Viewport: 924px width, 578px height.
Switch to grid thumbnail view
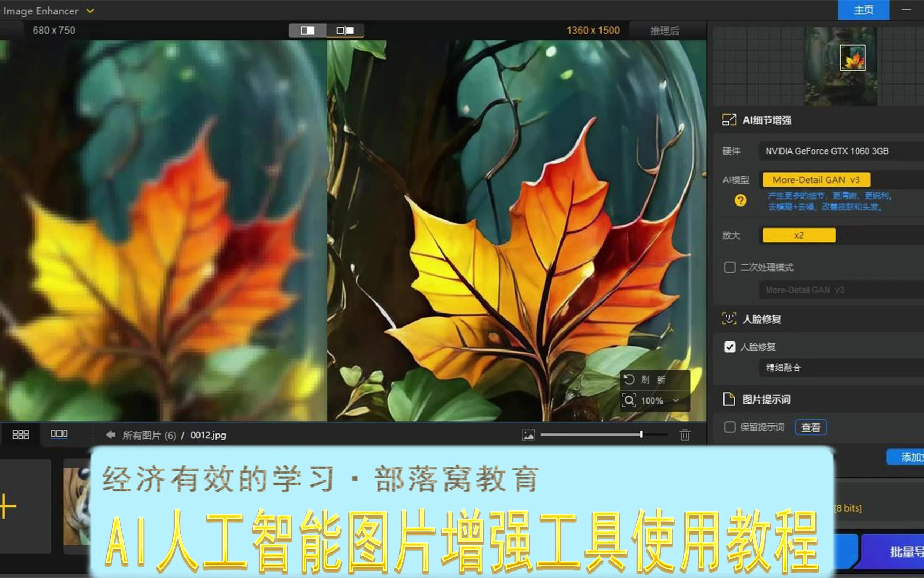coord(21,435)
